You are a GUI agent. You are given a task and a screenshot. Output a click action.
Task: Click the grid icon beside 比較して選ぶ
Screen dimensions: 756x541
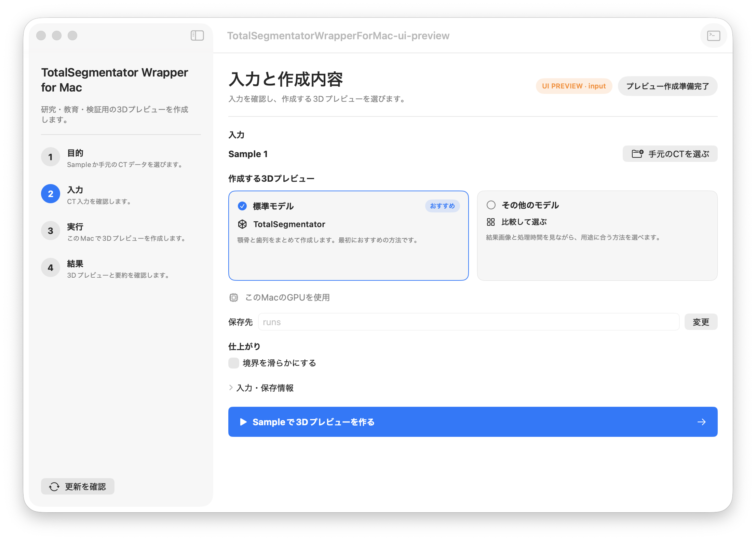[491, 222]
